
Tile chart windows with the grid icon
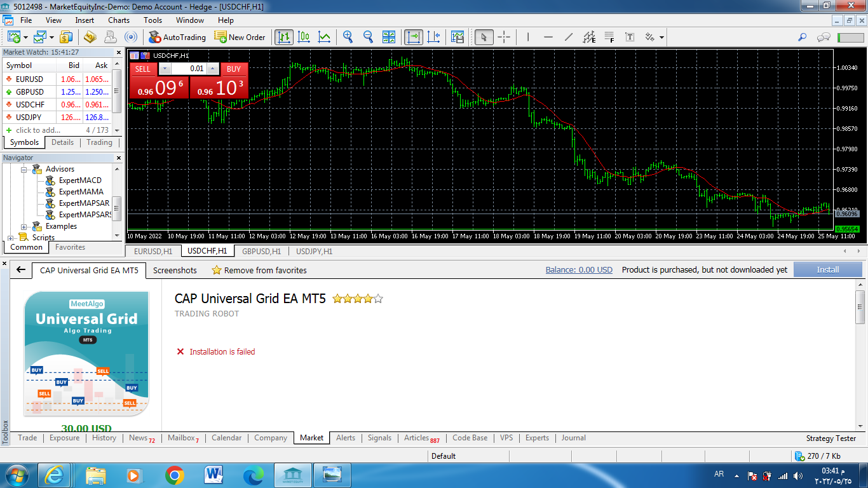[389, 37]
